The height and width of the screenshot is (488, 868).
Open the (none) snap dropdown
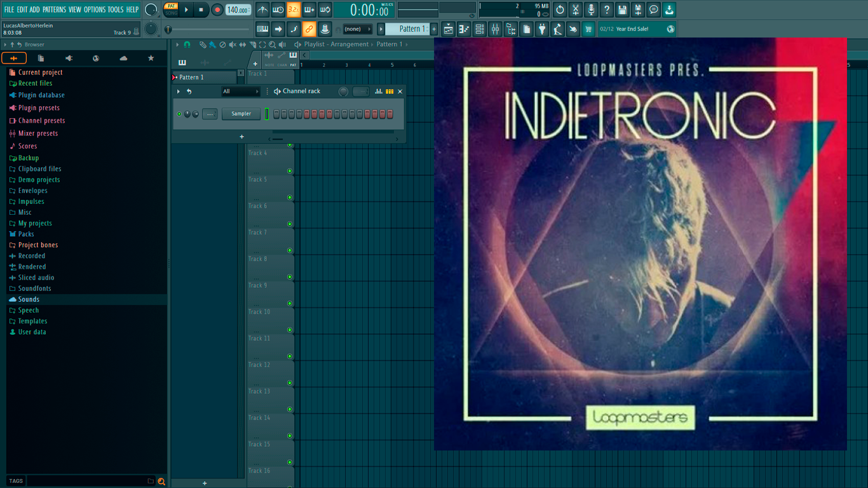click(x=357, y=29)
